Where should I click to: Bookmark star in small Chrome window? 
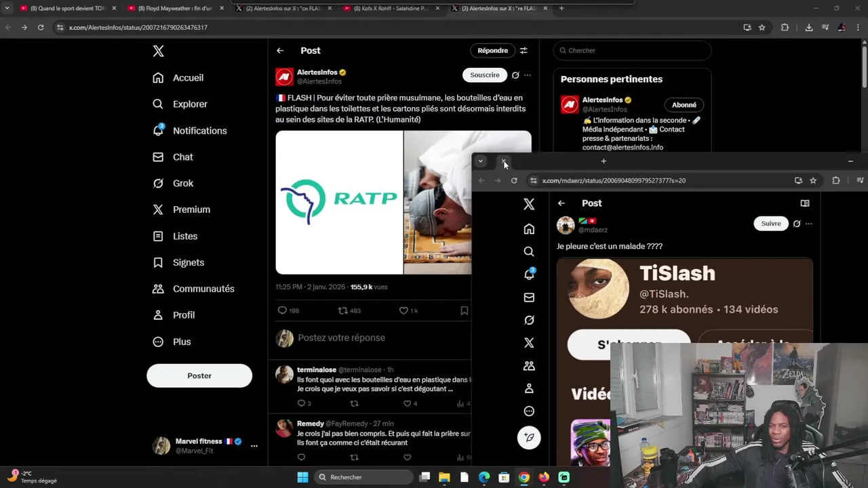pos(813,180)
